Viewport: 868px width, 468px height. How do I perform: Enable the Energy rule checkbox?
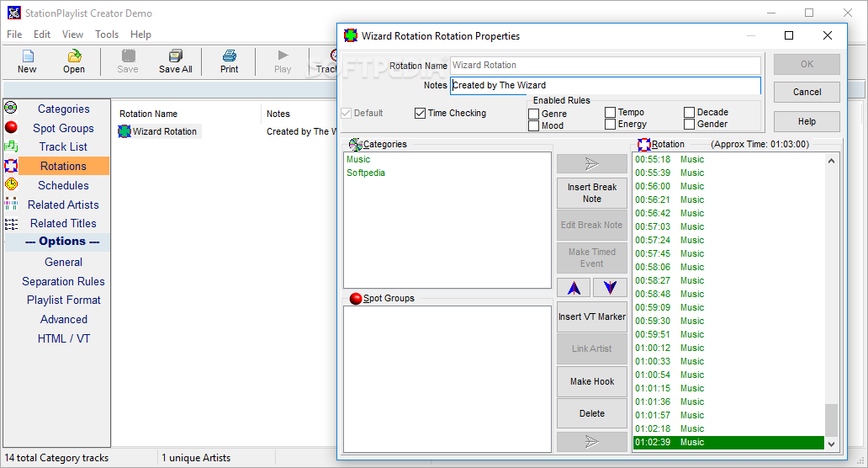[610, 124]
